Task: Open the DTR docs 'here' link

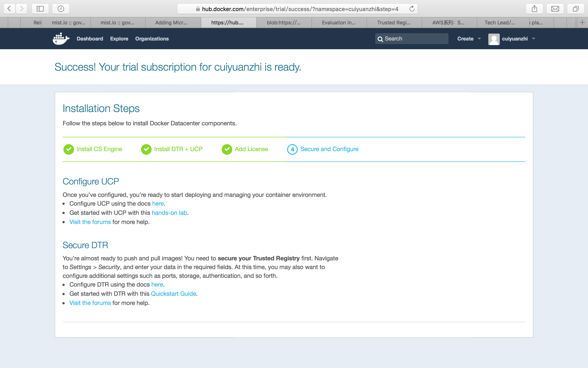Action: pos(157,285)
